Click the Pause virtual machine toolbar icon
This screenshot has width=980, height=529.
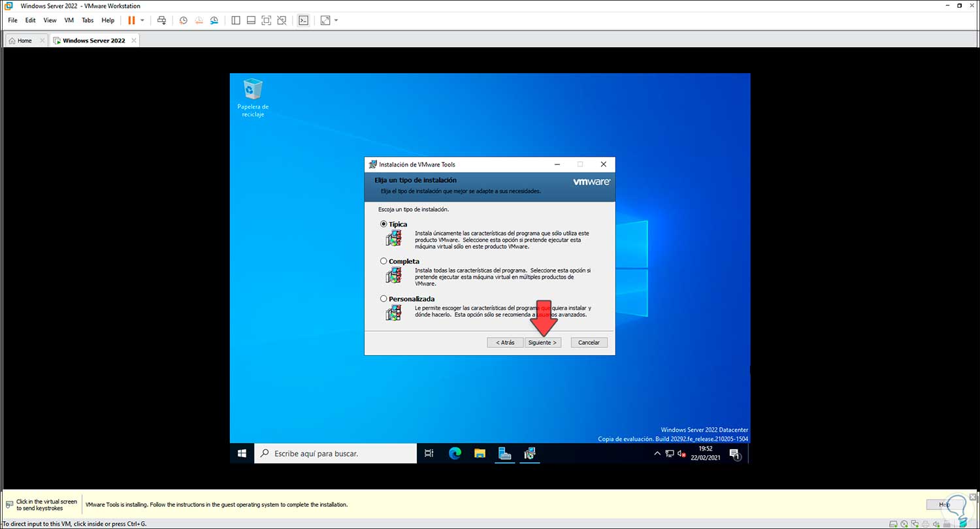pos(131,20)
